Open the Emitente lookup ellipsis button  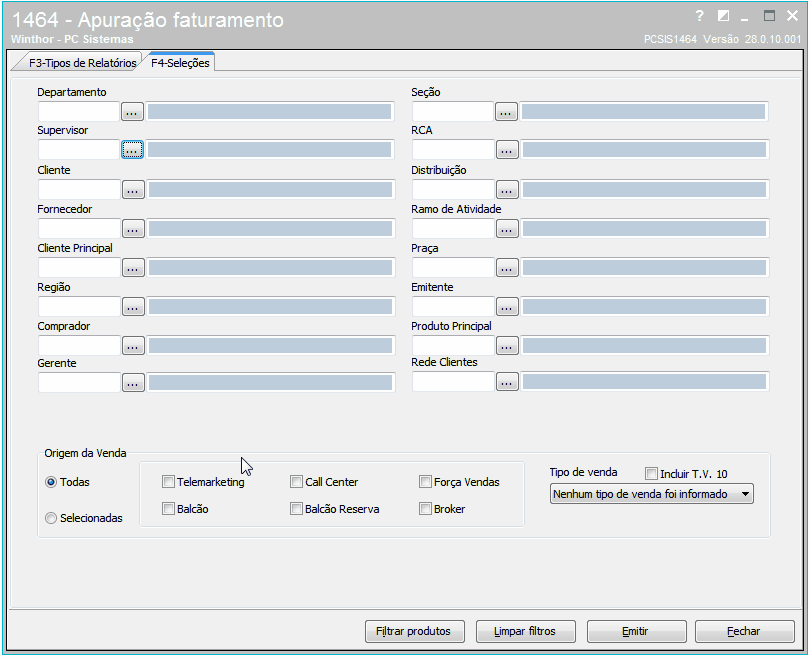(x=507, y=307)
